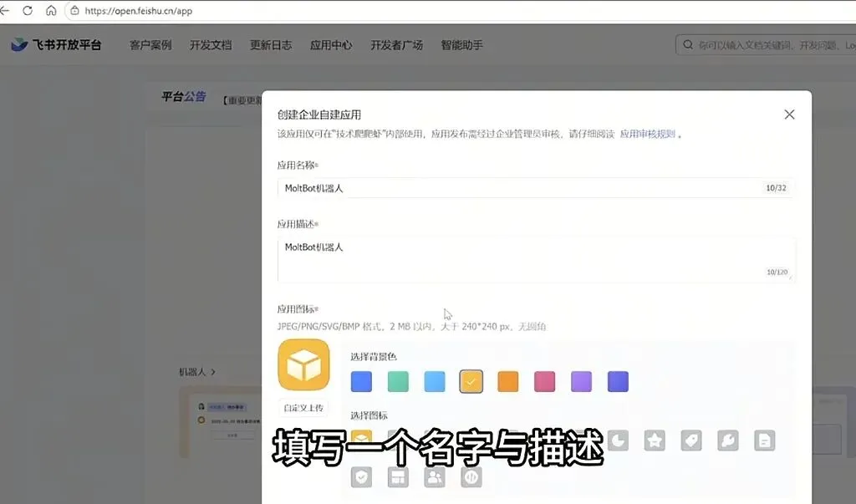Choose the blue background color
856x504 pixels.
(x=361, y=382)
